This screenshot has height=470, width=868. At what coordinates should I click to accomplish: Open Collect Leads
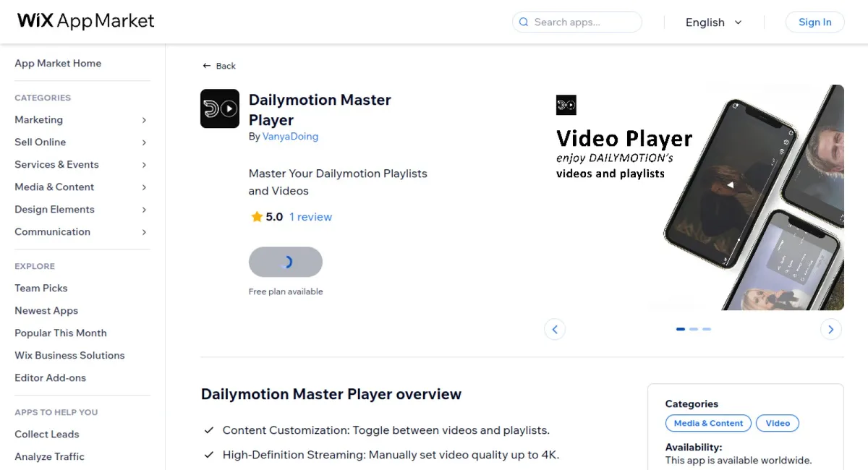point(46,435)
